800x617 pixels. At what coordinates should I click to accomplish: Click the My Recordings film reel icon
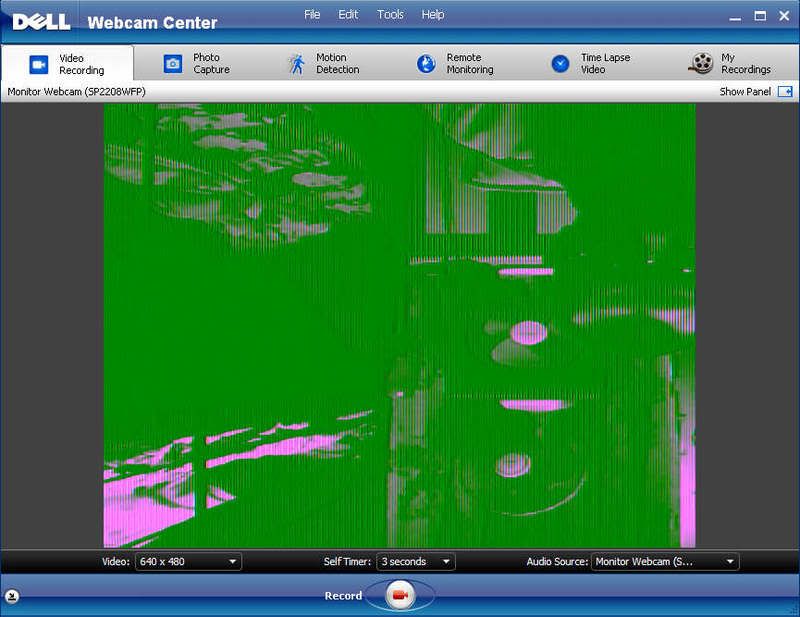(701, 64)
